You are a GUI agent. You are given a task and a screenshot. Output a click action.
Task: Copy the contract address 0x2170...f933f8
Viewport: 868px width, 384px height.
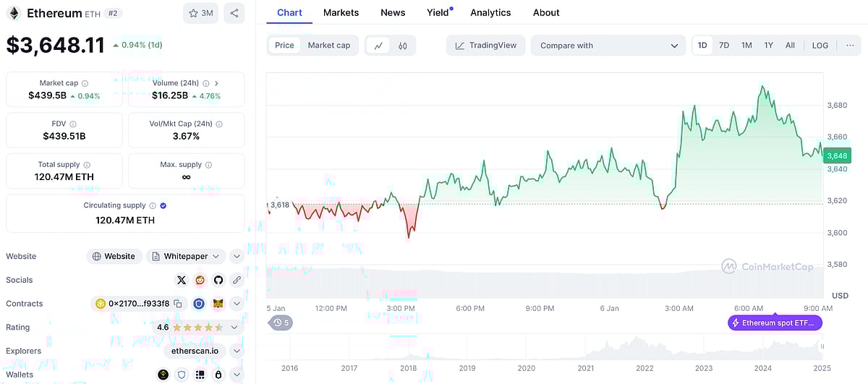pyautogui.click(x=177, y=304)
